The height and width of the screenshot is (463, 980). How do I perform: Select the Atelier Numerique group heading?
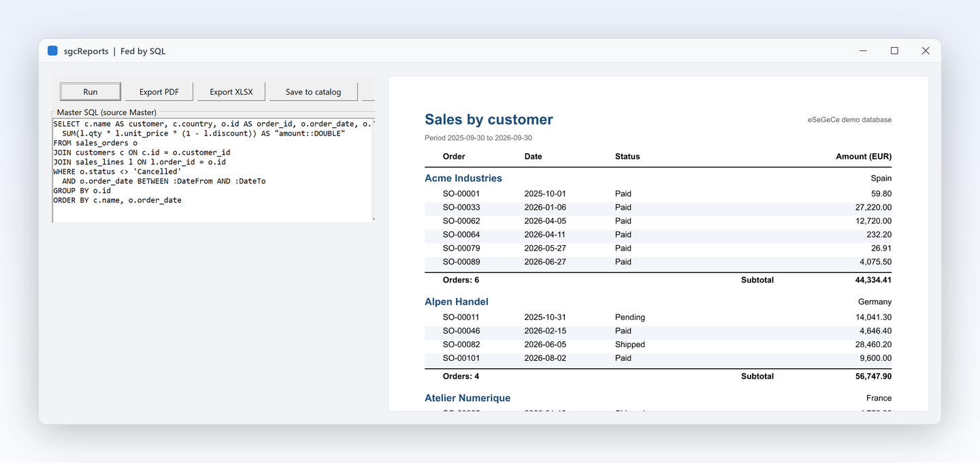point(468,398)
